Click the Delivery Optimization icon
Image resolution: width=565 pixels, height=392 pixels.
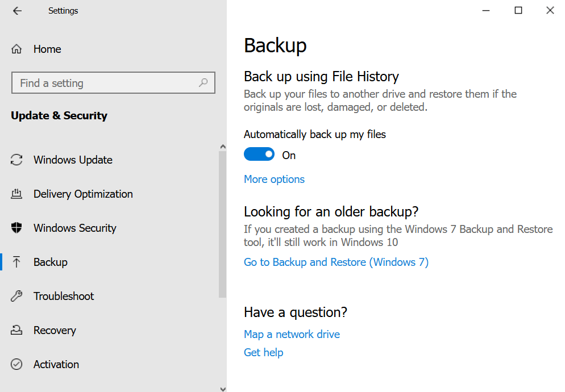(17, 194)
